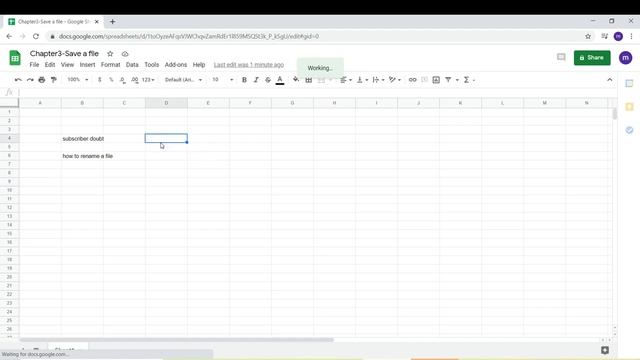Screen dimensions: 640x360
Task: Click the document title Chapter3-Save a file
Action: 64,53
